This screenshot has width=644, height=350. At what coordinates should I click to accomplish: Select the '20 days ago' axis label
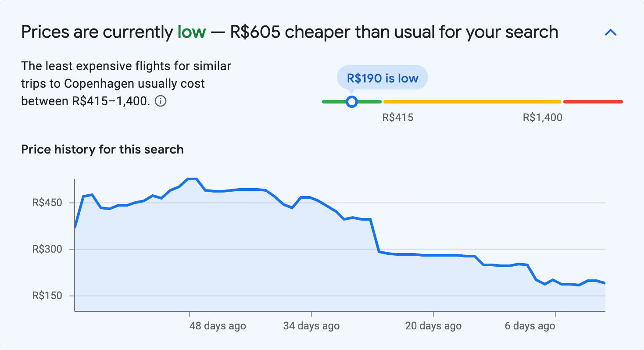[433, 326]
